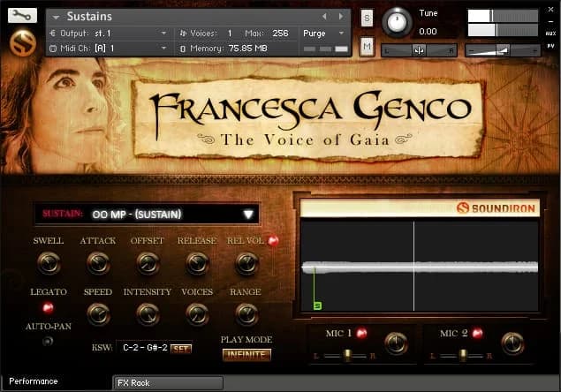Click the green S start marker in waveform
Screen dimensions: 561x392
317,305
